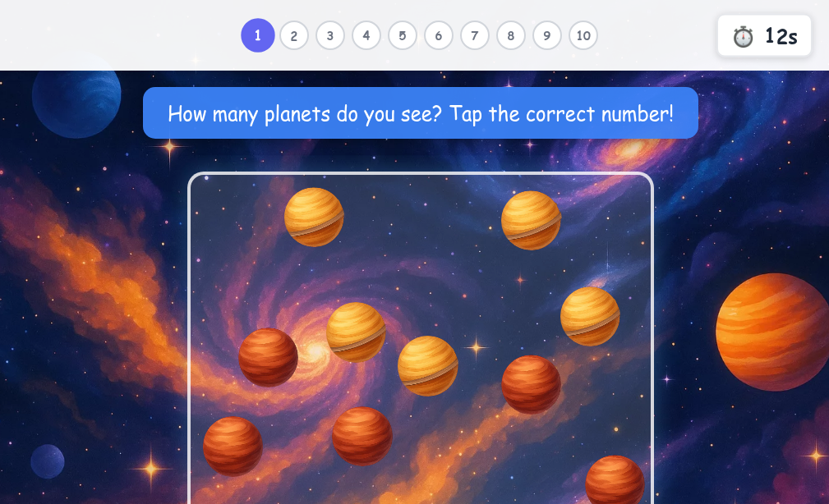The image size is (829, 504).
Task: Select the small blue planet in lower left background
Action: point(48,461)
